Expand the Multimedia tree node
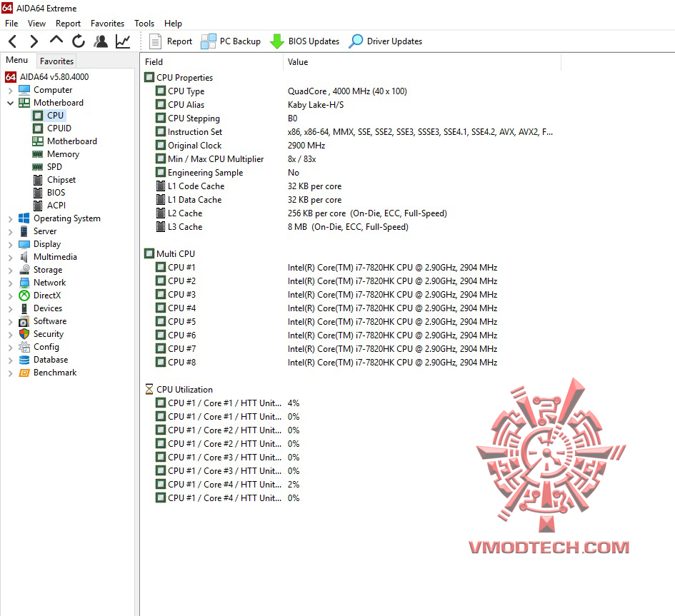675x616 pixels. click(10, 258)
